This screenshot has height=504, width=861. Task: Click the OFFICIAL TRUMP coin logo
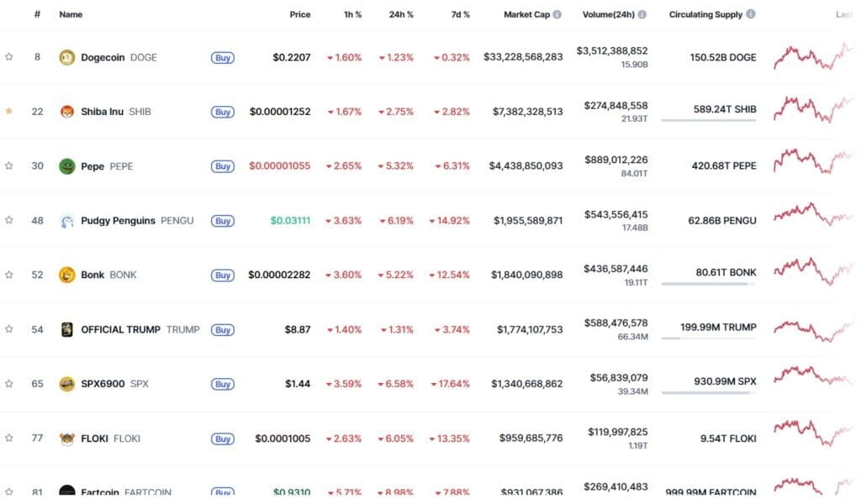[67, 329]
